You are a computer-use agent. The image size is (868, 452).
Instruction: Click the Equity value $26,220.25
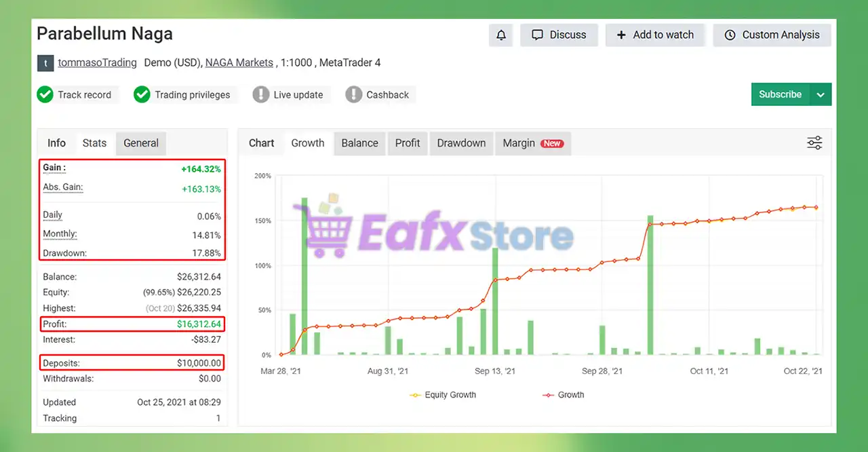pyautogui.click(x=199, y=293)
